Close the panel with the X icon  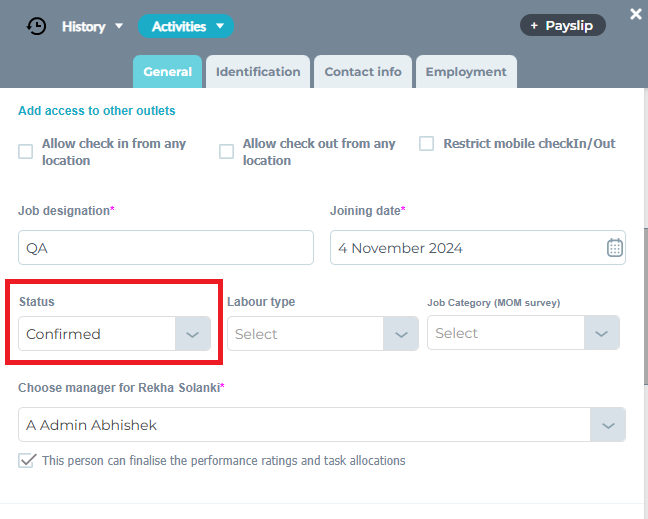pyautogui.click(x=635, y=14)
